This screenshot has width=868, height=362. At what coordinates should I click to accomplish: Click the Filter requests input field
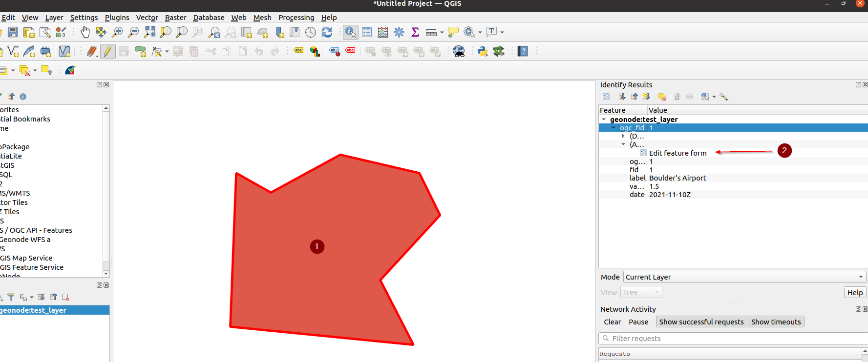coord(733,339)
